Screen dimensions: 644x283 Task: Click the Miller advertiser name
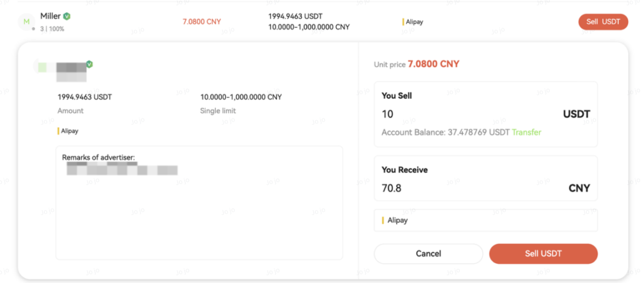[50, 16]
